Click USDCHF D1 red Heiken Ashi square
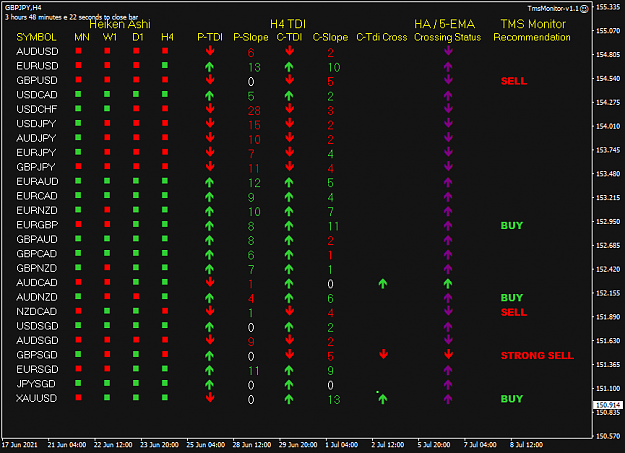 pos(136,108)
